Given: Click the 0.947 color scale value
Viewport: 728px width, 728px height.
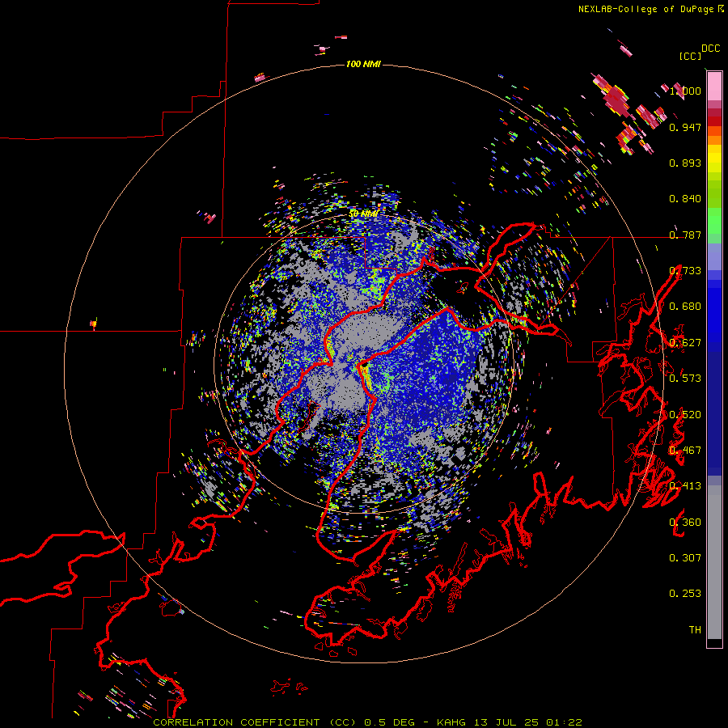Looking at the screenshot, I should 685,127.
